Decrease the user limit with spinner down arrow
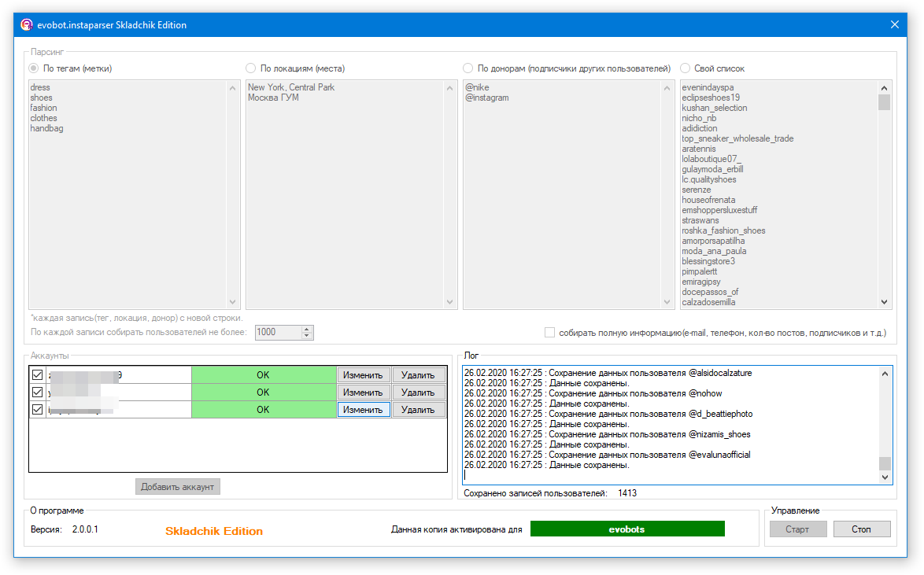Screen dimensions: 924x575 point(307,336)
